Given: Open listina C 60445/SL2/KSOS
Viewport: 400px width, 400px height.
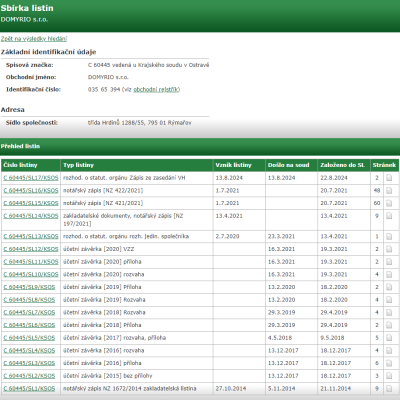Looking at the screenshot, I should point(29,376).
